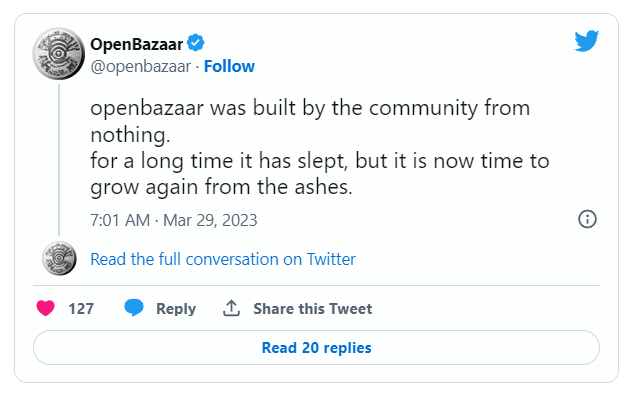This screenshot has width=636, height=398.
Task: Click the 127 likes count
Action: (x=81, y=309)
